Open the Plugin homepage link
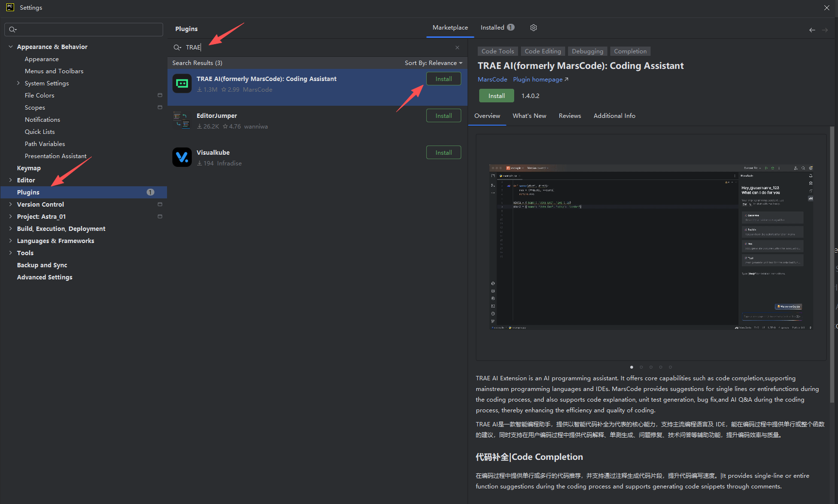 (x=540, y=80)
